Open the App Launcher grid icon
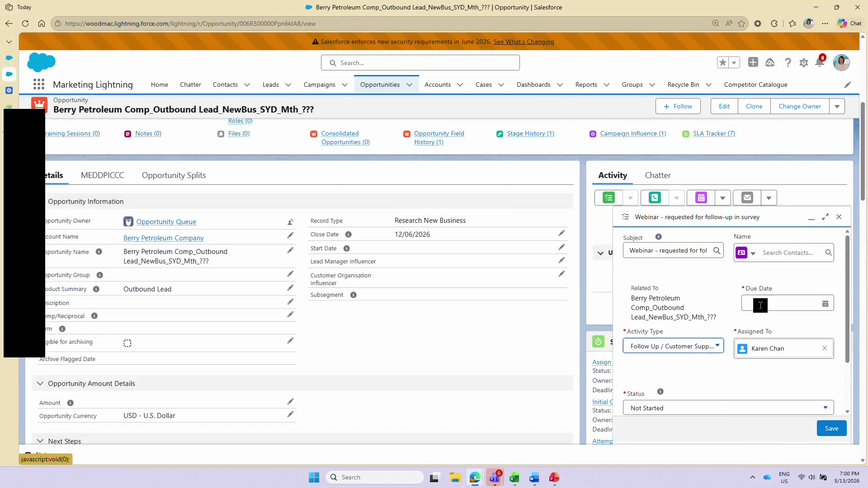 [39, 84]
